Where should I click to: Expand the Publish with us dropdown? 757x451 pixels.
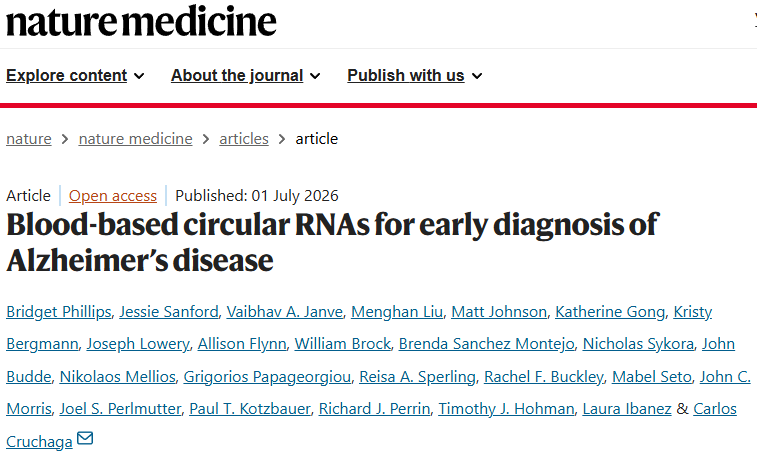[x=414, y=76]
